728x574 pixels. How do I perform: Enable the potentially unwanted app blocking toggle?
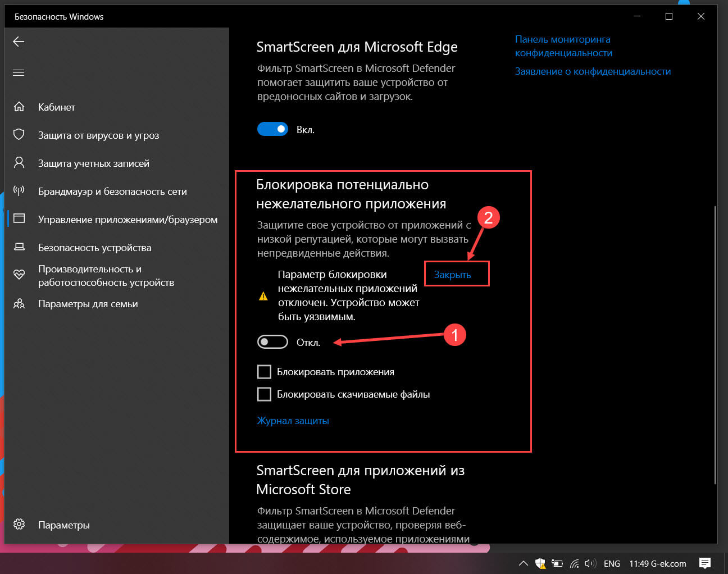272,342
